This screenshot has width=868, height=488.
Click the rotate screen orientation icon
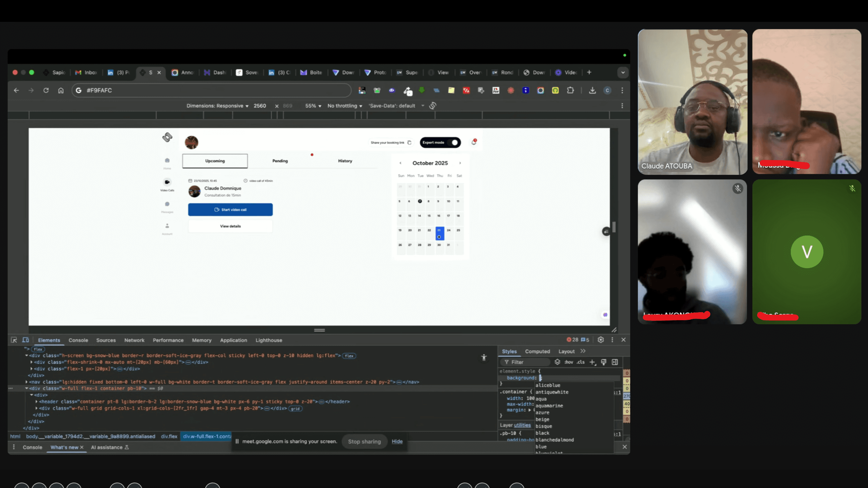click(x=433, y=106)
